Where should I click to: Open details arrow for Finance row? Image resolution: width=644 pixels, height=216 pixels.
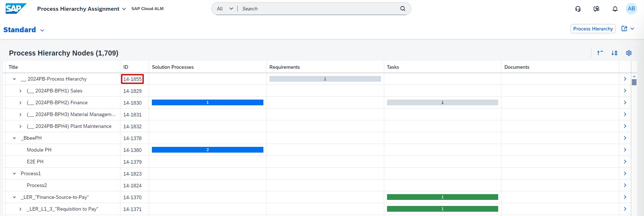(625, 102)
